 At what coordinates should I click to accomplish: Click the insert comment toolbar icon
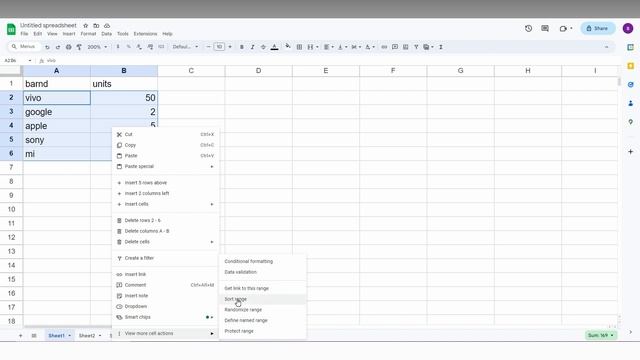(x=395, y=47)
